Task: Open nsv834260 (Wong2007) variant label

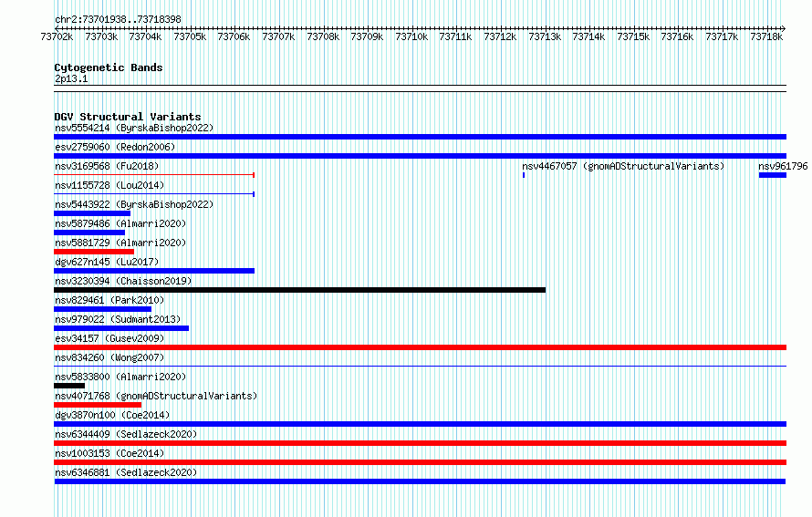Action: coord(109,357)
